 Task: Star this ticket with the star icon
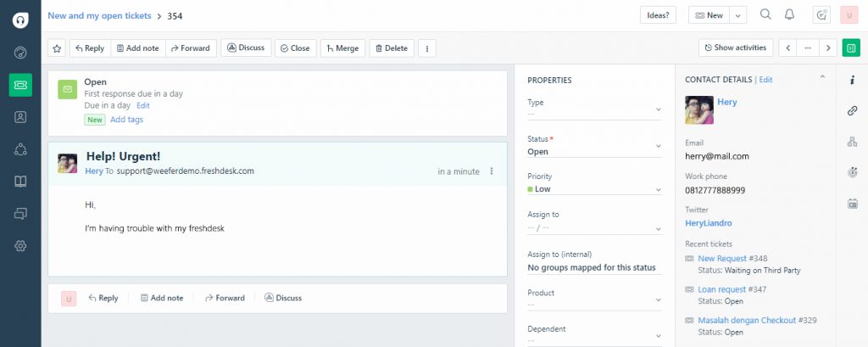57,48
